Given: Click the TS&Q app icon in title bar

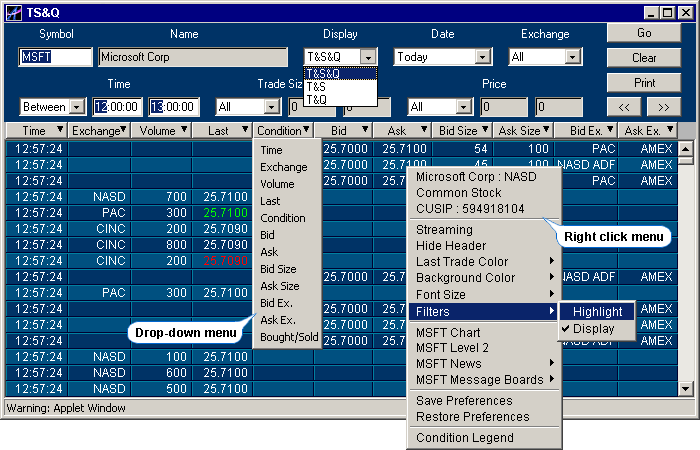Looking at the screenshot, I should click(x=13, y=13).
